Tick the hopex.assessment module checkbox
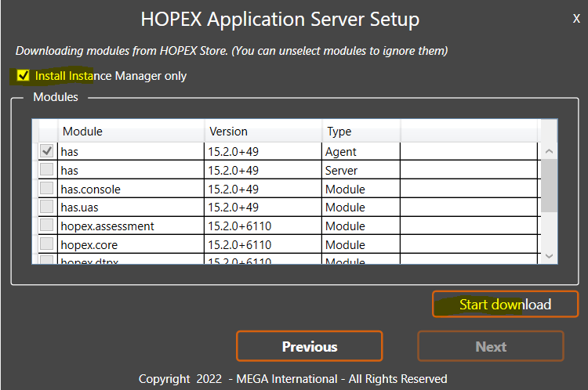This screenshot has width=588, height=390. click(x=47, y=226)
